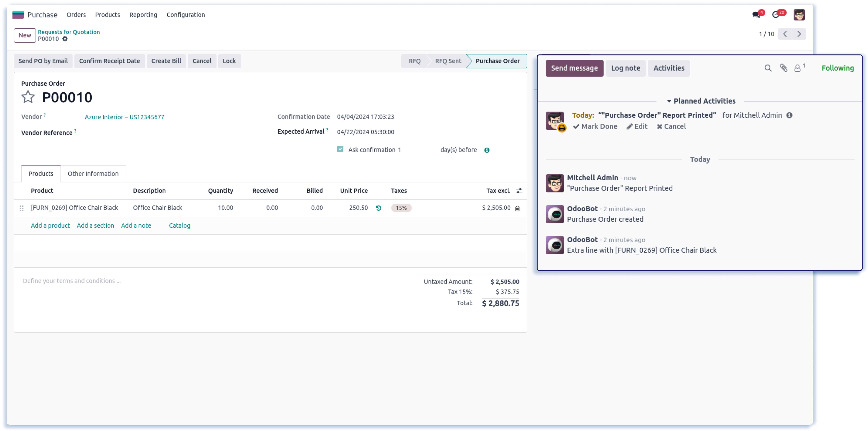Open vendor Azure Interior link
The height and width of the screenshot is (431, 868).
coord(124,117)
